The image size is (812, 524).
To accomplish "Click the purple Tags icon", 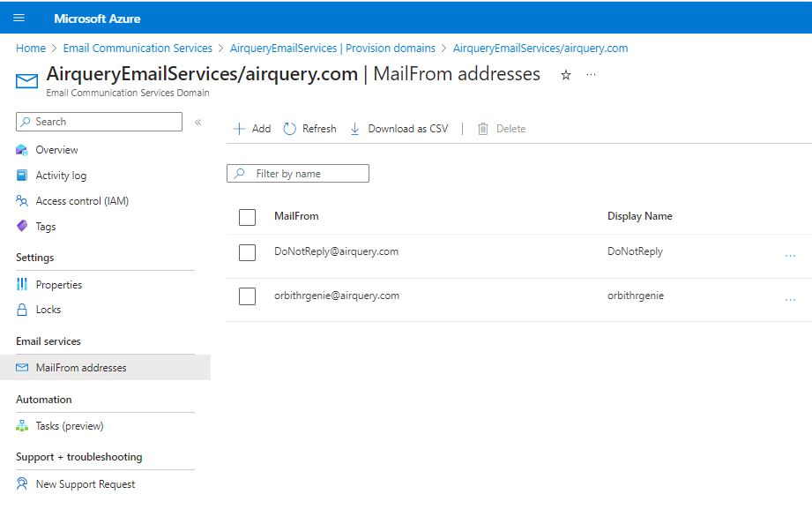I will tap(22, 226).
